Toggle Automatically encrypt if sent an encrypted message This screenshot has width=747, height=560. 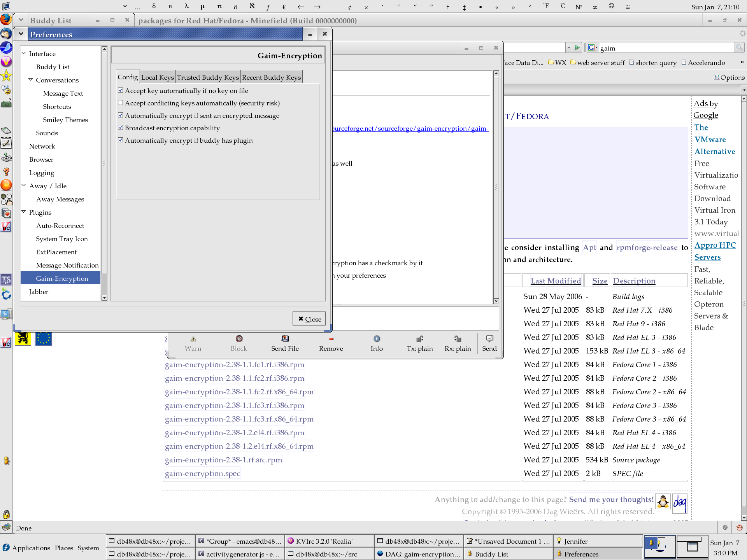point(121,115)
